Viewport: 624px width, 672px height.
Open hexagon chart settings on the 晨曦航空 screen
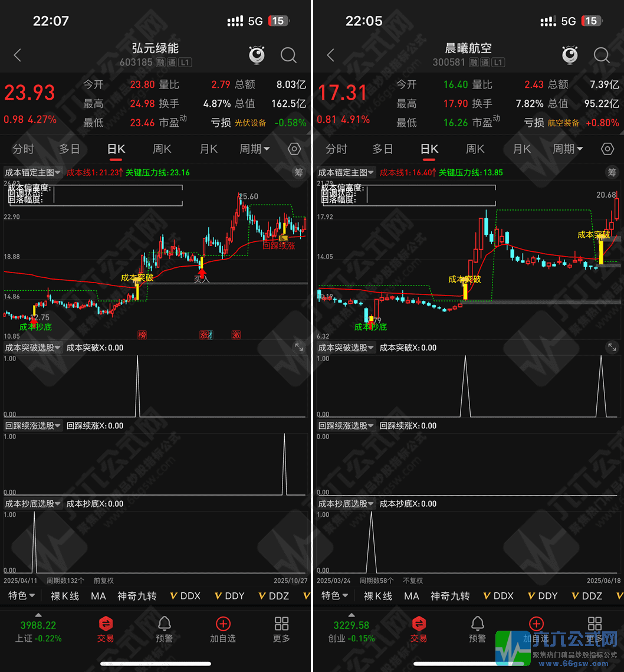pos(607,149)
